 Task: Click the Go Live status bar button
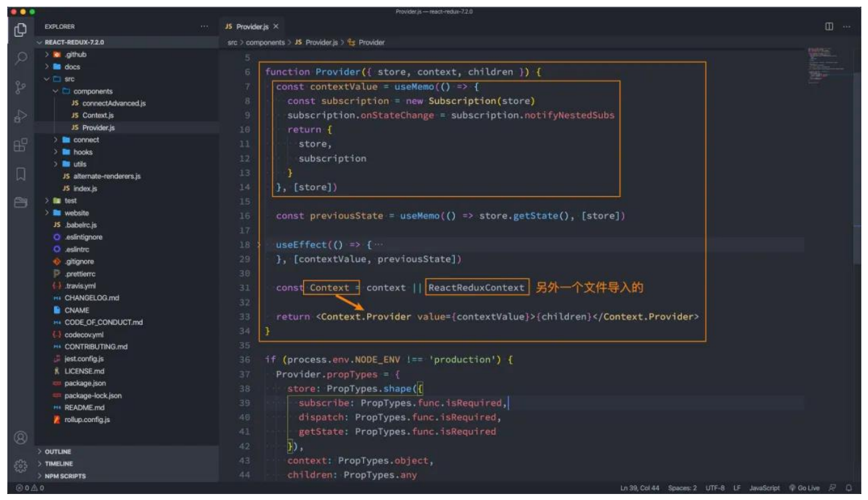pos(804,488)
